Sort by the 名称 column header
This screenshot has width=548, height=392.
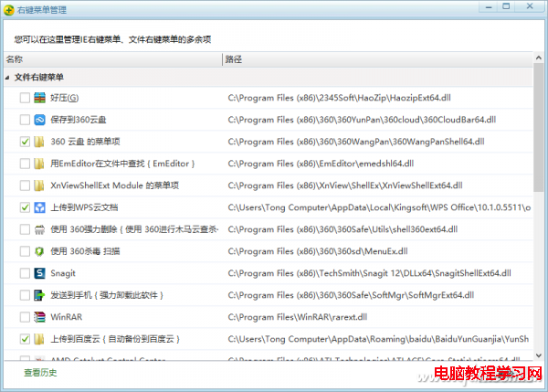click(x=113, y=59)
